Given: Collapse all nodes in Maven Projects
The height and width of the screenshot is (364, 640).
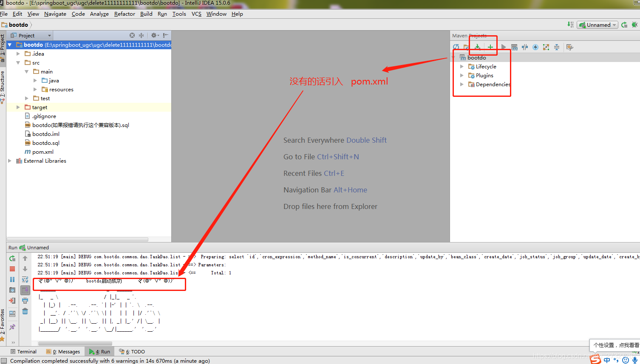Looking at the screenshot, I should point(557,47).
